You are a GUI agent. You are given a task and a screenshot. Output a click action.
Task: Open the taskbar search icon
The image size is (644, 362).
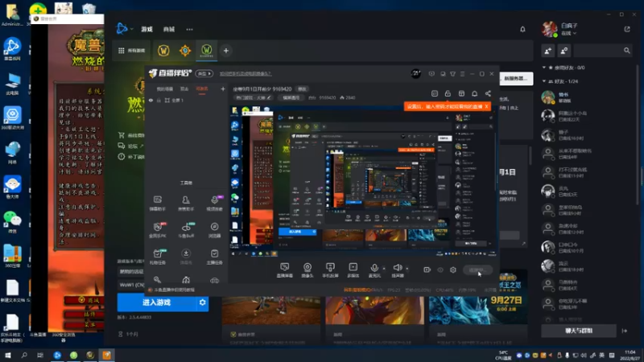pyautogui.click(x=24, y=355)
